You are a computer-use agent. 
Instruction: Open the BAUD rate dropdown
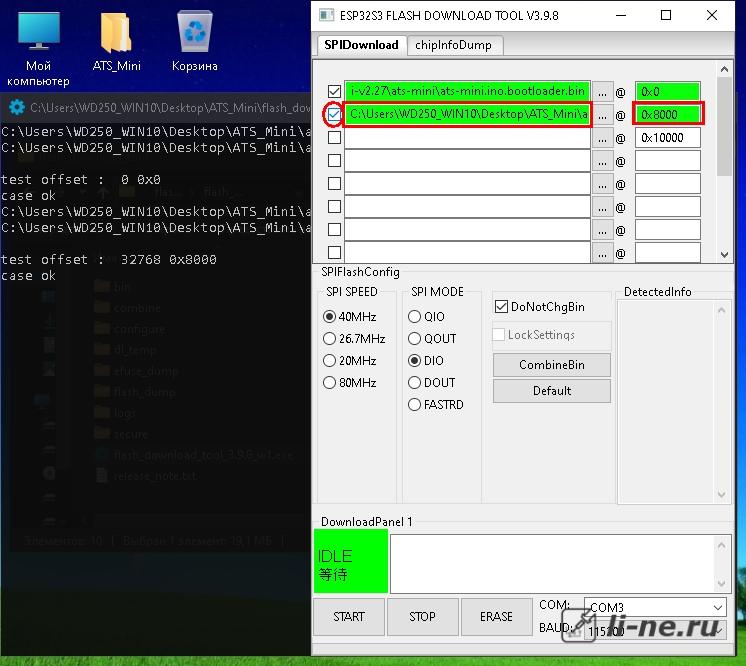(655, 631)
